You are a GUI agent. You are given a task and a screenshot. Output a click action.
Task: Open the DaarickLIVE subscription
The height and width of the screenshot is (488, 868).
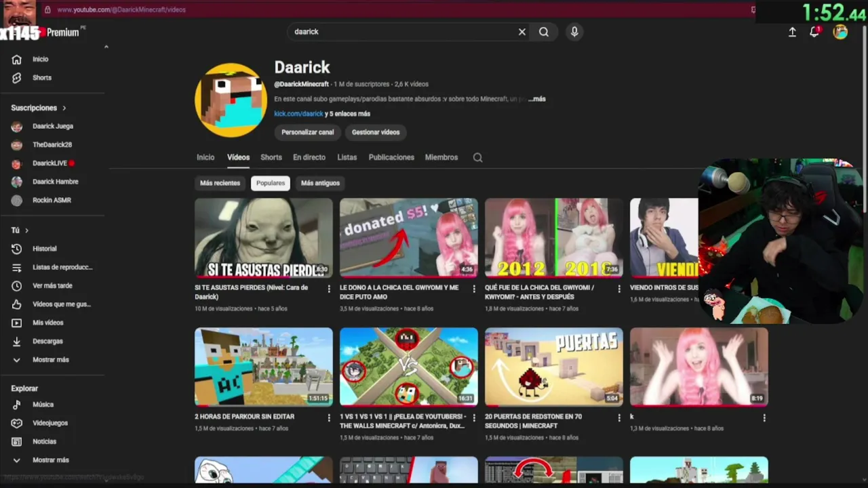click(50, 163)
